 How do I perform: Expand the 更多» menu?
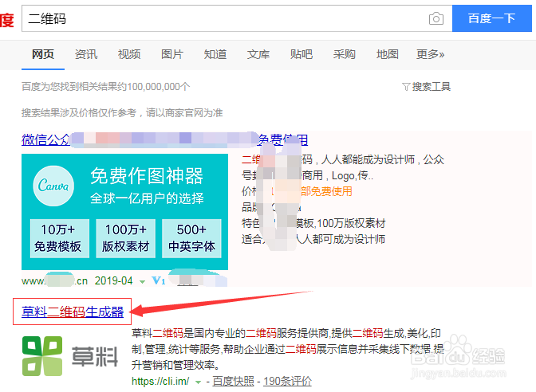coord(431,54)
